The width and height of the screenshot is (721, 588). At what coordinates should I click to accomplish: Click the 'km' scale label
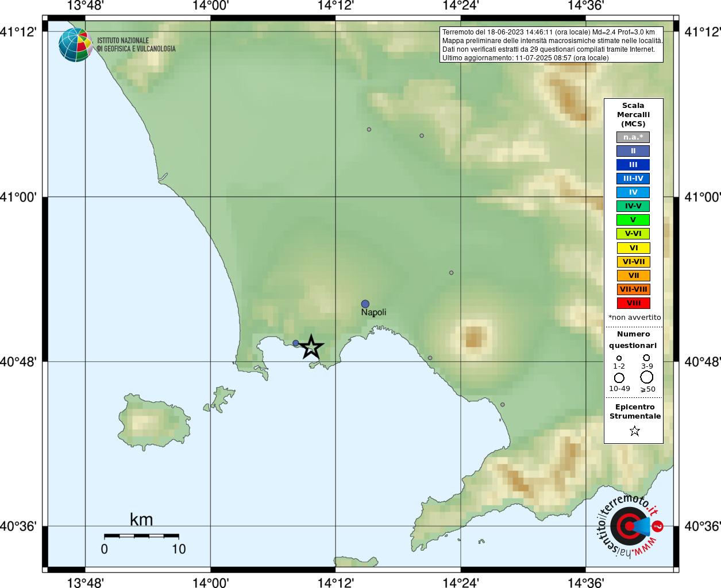(x=141, y=520)
